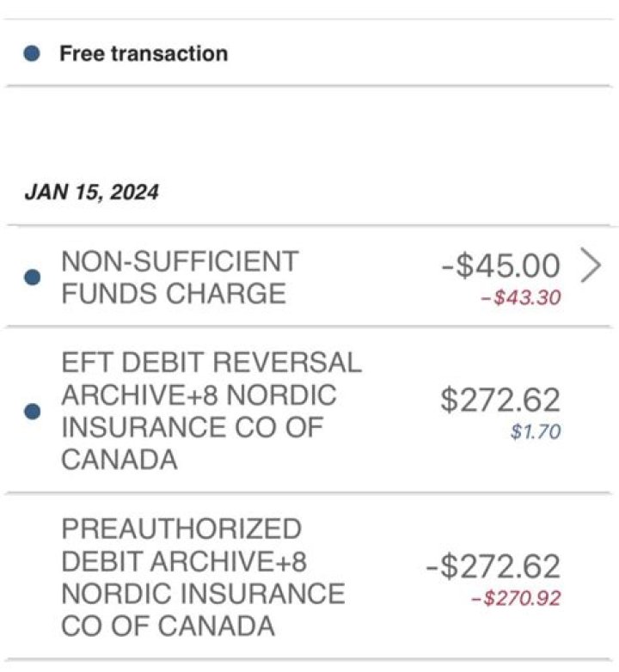Open the PREAUTHORIZED DEBIT transaction title
The image size is (619, 672).
(x=181, y=528)
